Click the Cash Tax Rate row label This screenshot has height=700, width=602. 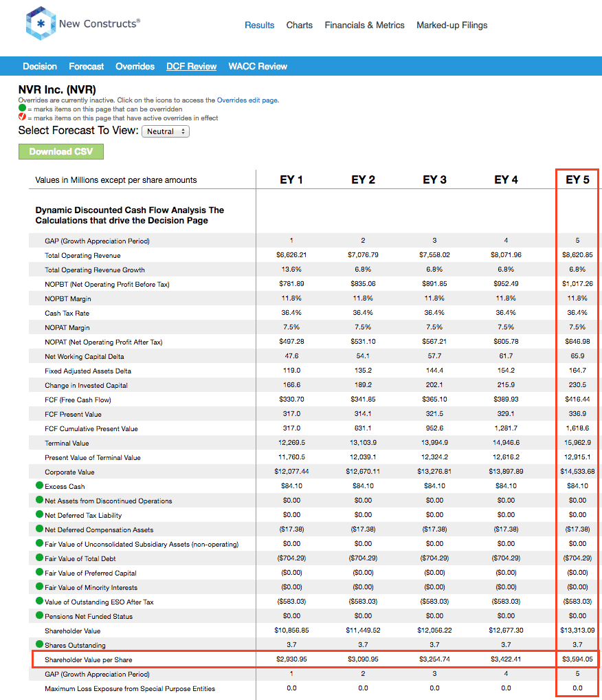67,314
